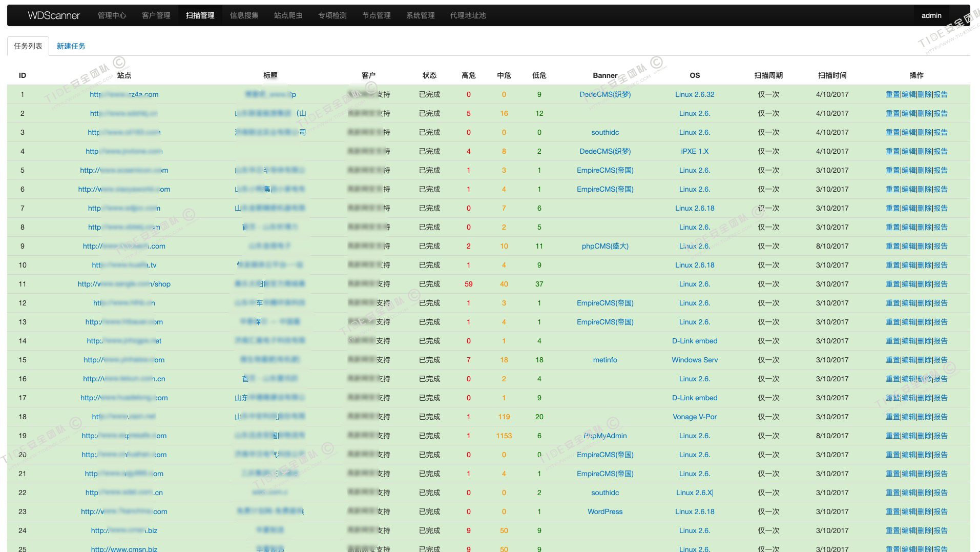Click 删除 for task ID 3
Viewport: 980px width, 552px height.
[x=924, y=132]
